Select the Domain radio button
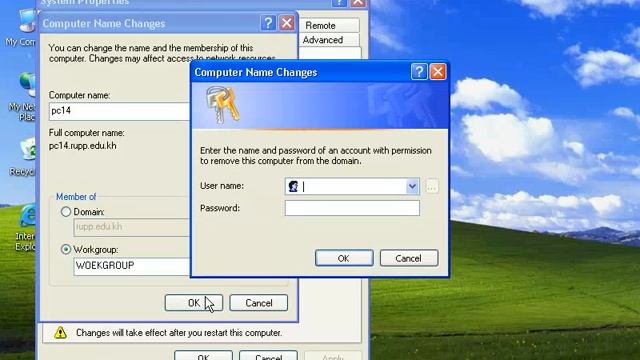640x360 pixels. 66,212
